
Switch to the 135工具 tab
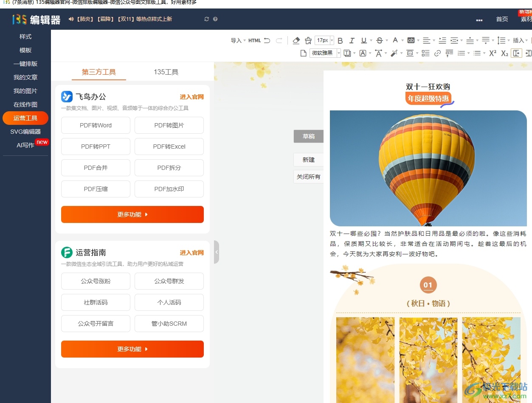[x=166, y=72]
